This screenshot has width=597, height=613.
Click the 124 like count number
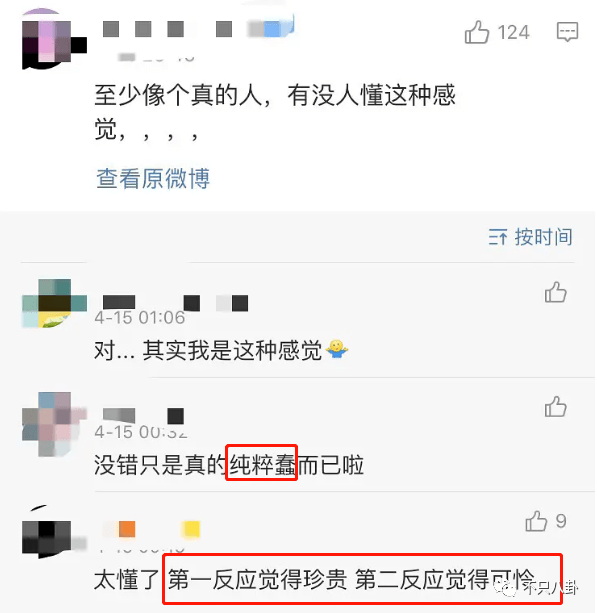(513, 32)
